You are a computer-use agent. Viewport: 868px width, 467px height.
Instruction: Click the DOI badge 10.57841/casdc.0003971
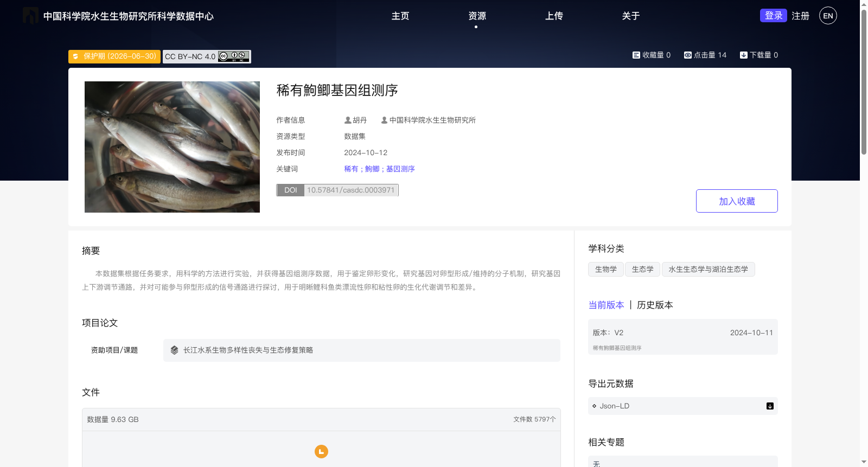(x=337, y=190)
